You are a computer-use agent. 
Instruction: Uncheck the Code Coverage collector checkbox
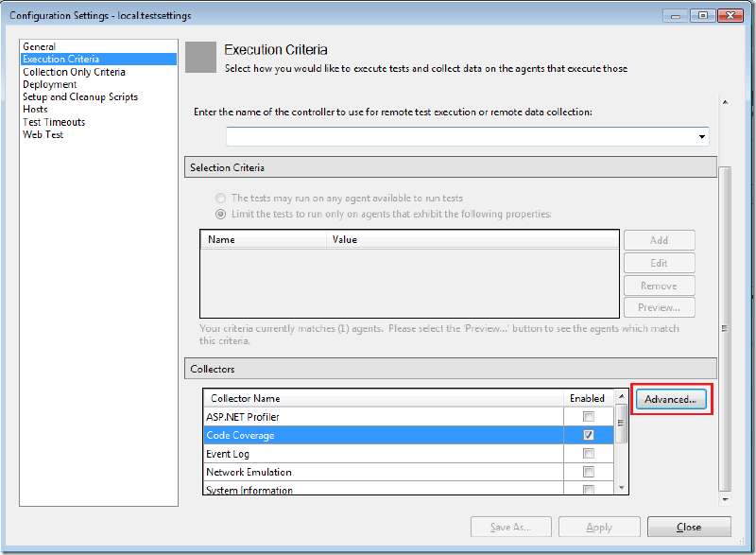589,435
